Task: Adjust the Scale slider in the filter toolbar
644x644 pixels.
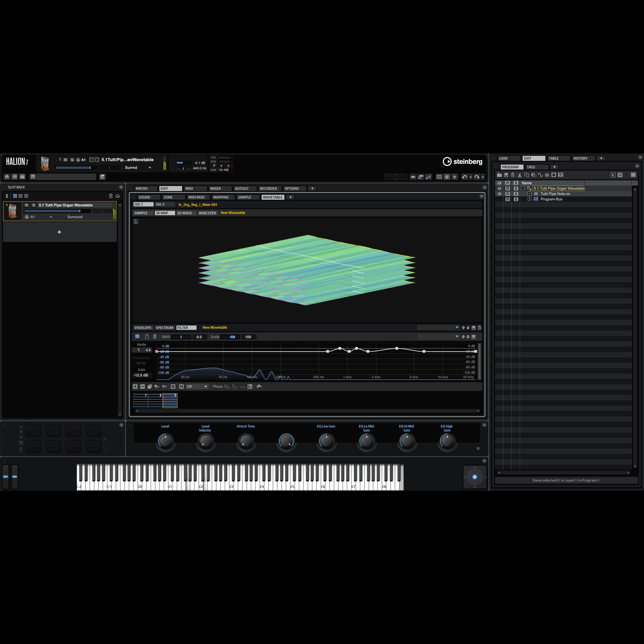Action: 230,337
